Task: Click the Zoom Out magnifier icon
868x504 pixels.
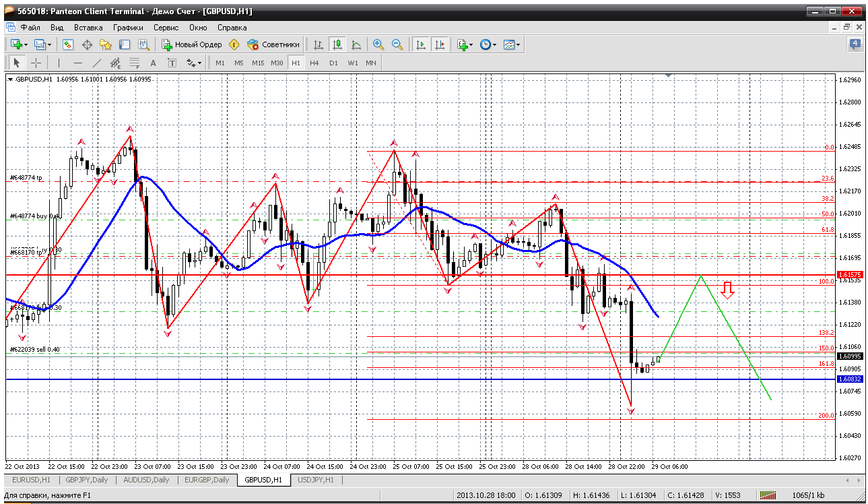Action: point(397,44)
